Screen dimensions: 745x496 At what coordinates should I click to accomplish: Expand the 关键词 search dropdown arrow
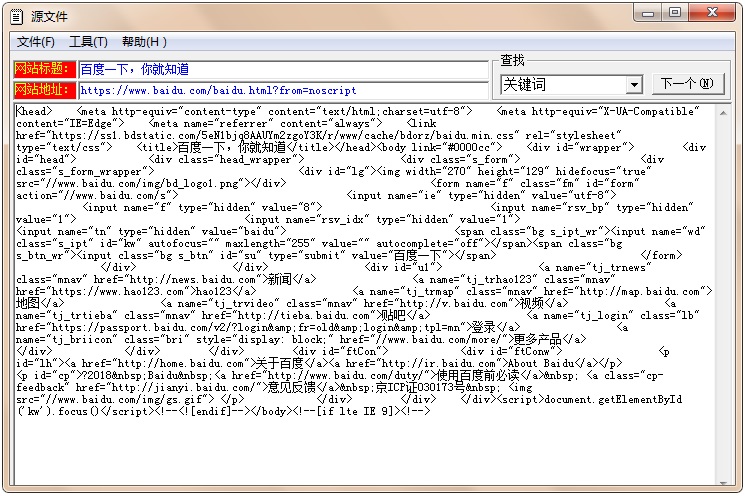(x=634, y=86)
